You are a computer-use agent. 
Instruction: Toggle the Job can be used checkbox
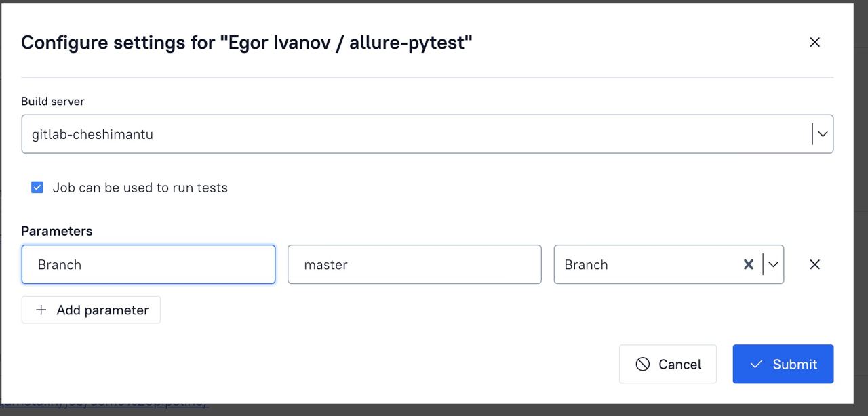[37, 188]
